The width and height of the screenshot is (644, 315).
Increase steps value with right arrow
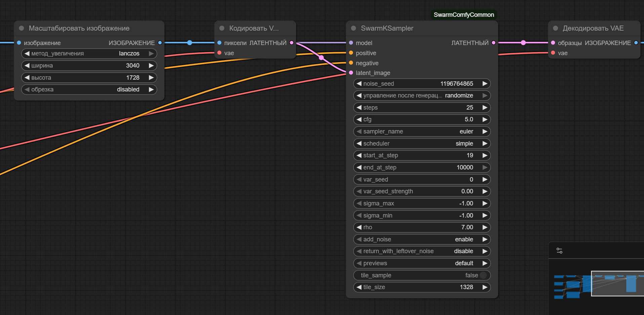click(485, 108)
